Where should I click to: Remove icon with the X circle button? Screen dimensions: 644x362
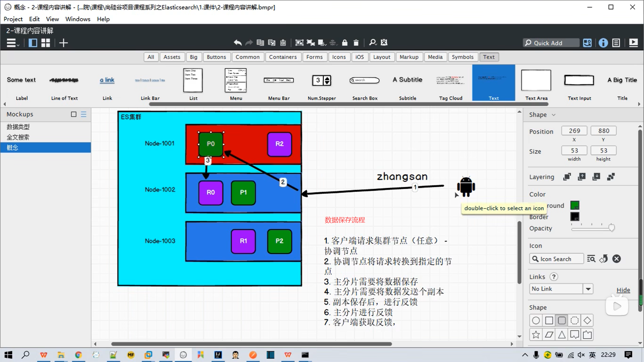616,259
